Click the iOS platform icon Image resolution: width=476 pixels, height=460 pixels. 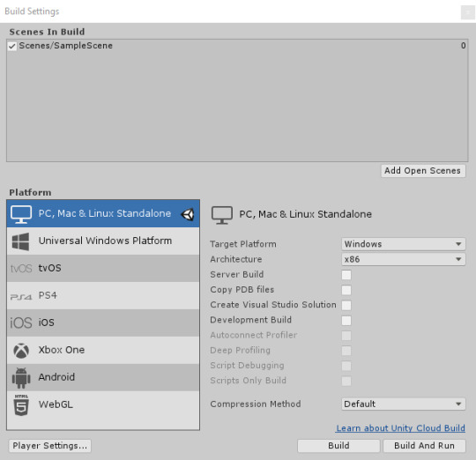21,323
